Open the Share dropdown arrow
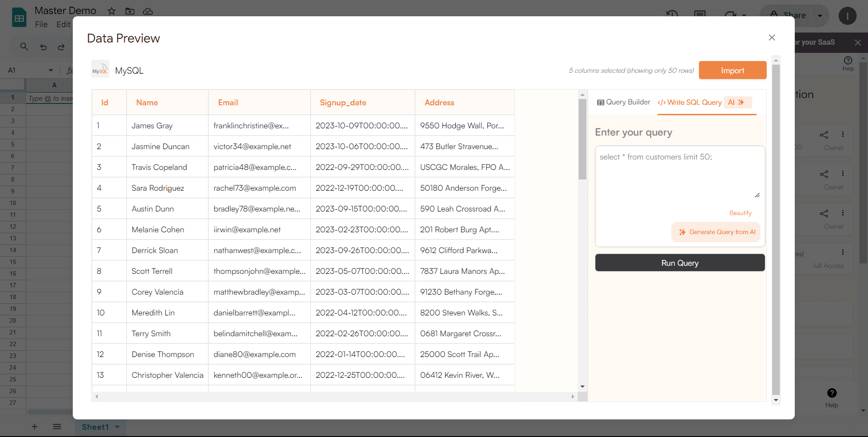 tap(820, 16)
